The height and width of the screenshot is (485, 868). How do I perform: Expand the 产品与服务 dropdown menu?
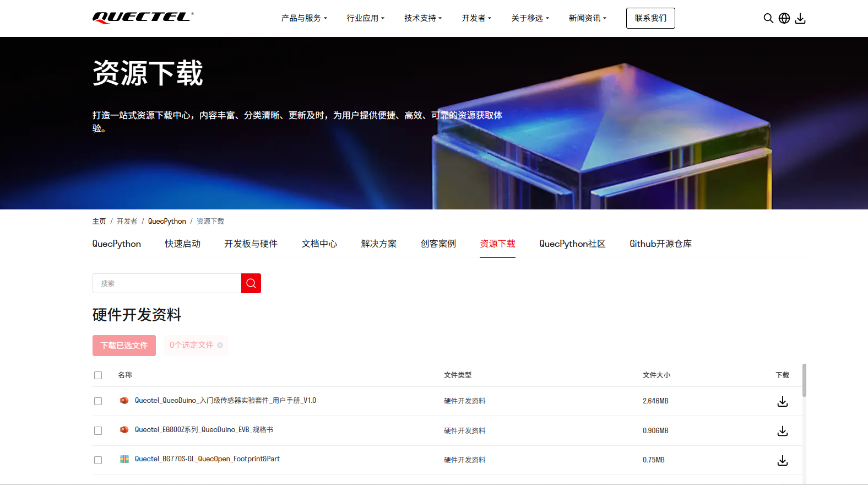tap(304, 18)
